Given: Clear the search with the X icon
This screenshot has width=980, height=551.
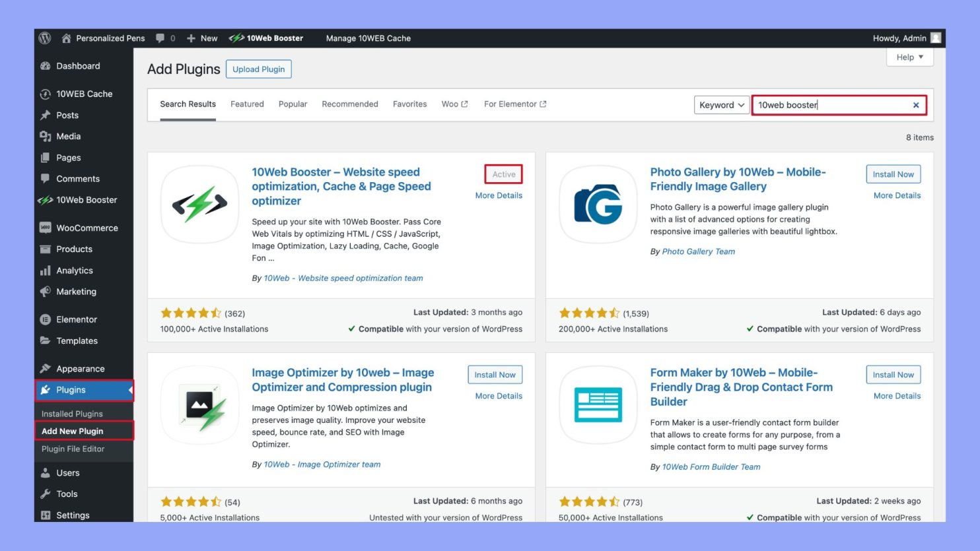Looking at the screenshot, I should click(916, 105).
